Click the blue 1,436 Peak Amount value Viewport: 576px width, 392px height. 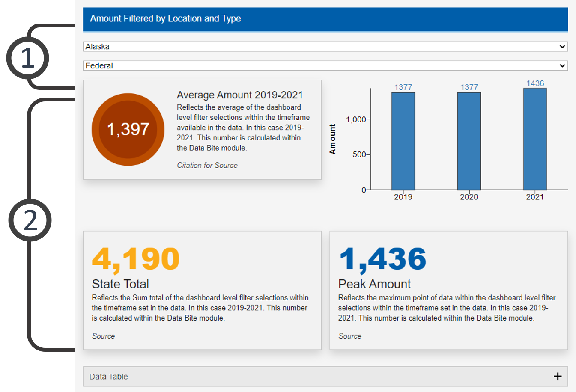tap(382, 258)
